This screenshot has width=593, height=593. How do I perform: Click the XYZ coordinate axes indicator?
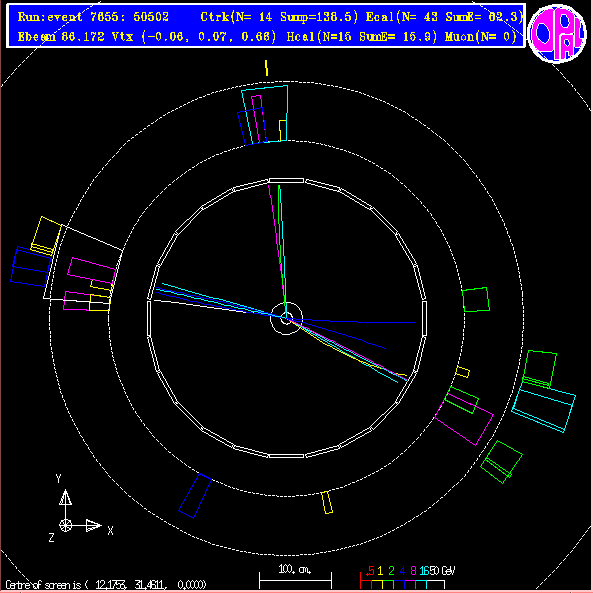80,509
